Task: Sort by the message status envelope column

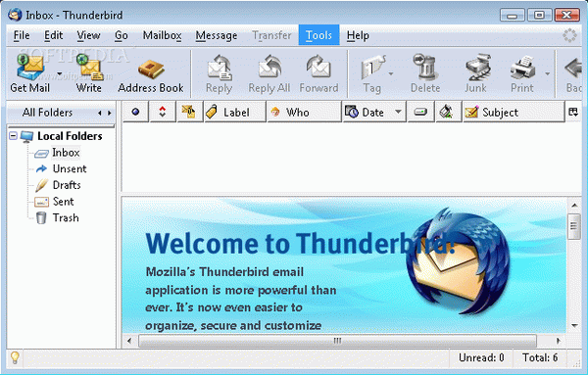Action: 189,112
